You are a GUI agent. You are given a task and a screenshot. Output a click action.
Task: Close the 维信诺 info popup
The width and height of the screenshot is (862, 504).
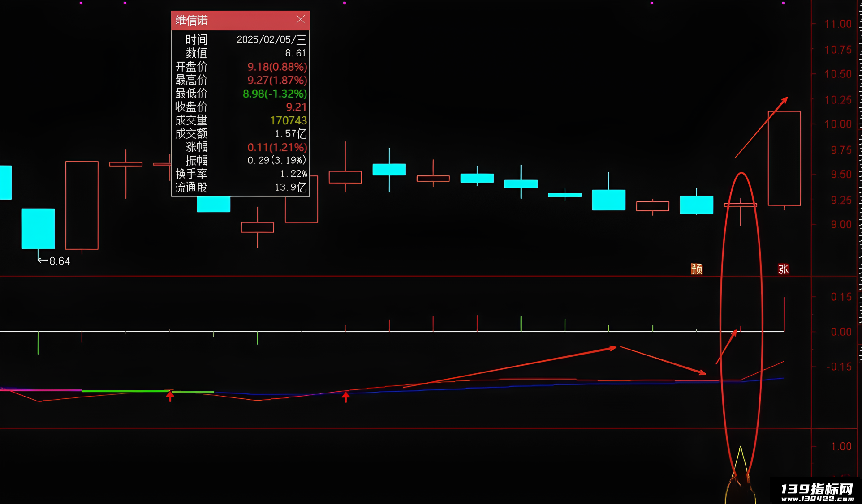click(300, 20)
